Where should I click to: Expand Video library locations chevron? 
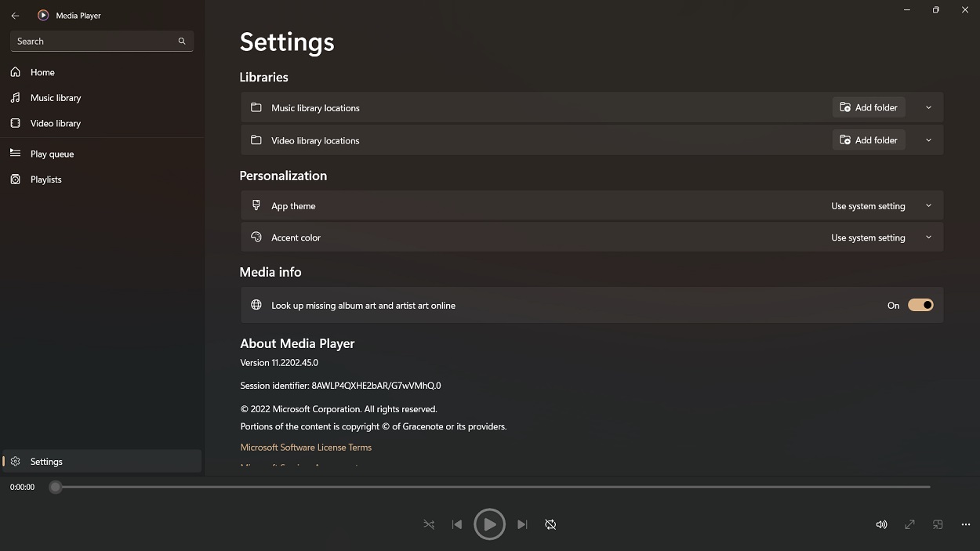928,140
